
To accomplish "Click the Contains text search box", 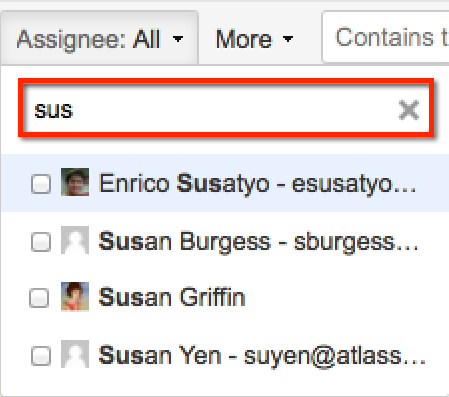I will click(386, 37).
